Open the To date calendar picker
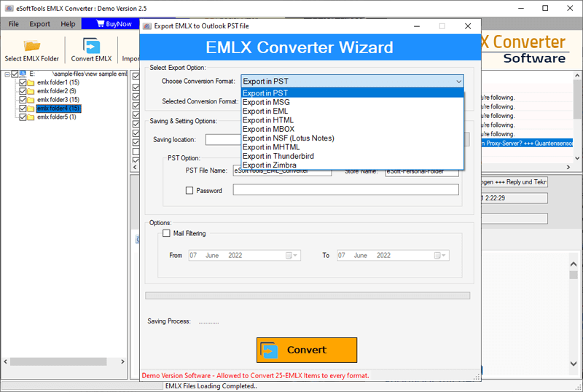Image resolution: width=583 pixels, height=392 pixels. [x=440, y=256]
